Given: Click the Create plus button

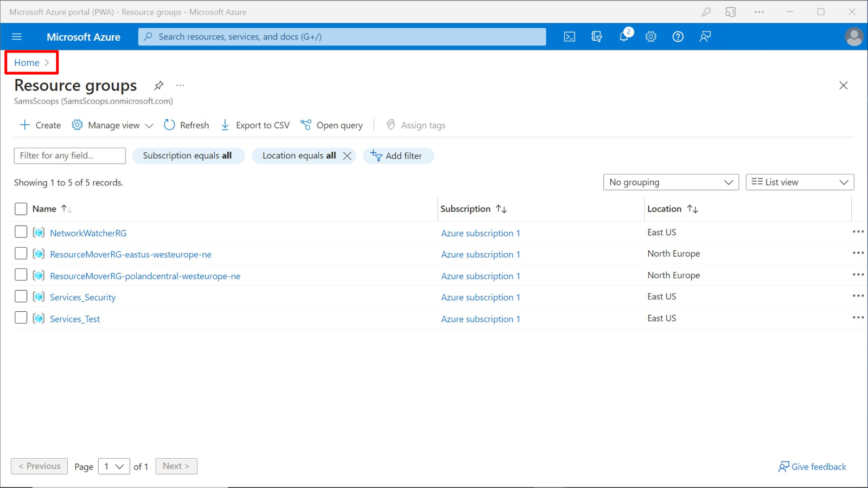Looking at the screenshot, I should (40, 125).
